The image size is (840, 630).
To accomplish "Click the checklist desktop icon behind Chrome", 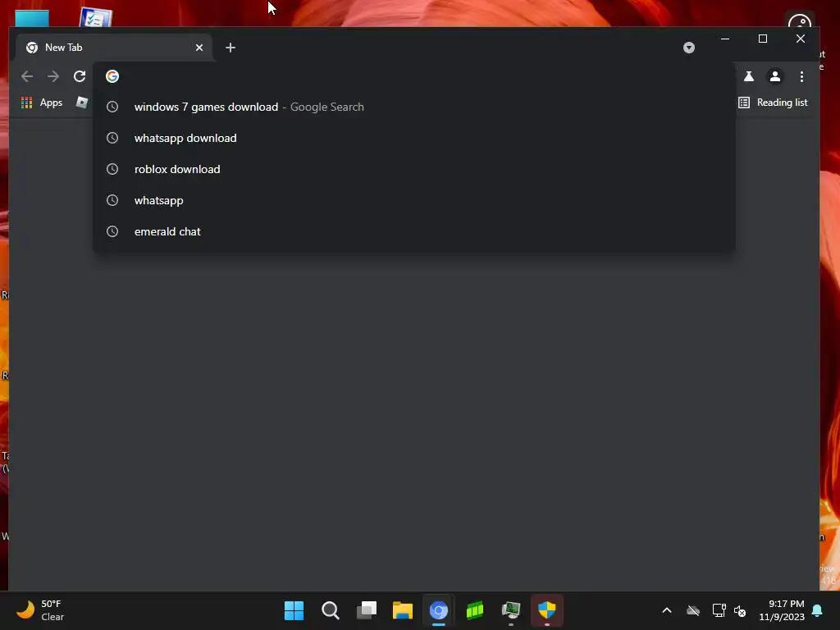I will 95,17.
